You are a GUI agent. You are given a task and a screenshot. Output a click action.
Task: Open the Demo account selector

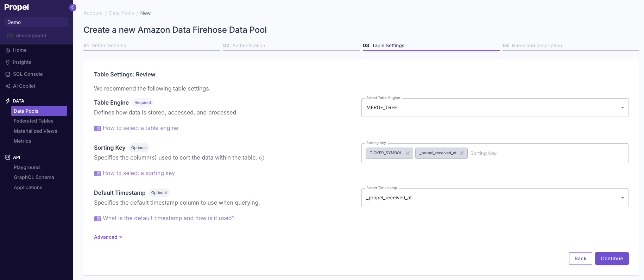coord(36,22)
